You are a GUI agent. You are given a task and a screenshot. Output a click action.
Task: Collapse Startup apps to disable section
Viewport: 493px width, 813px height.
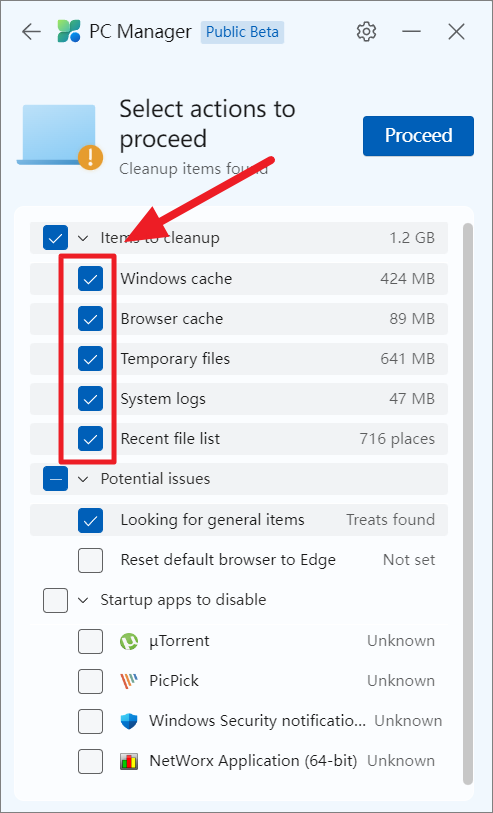click(x=83, y=600)
